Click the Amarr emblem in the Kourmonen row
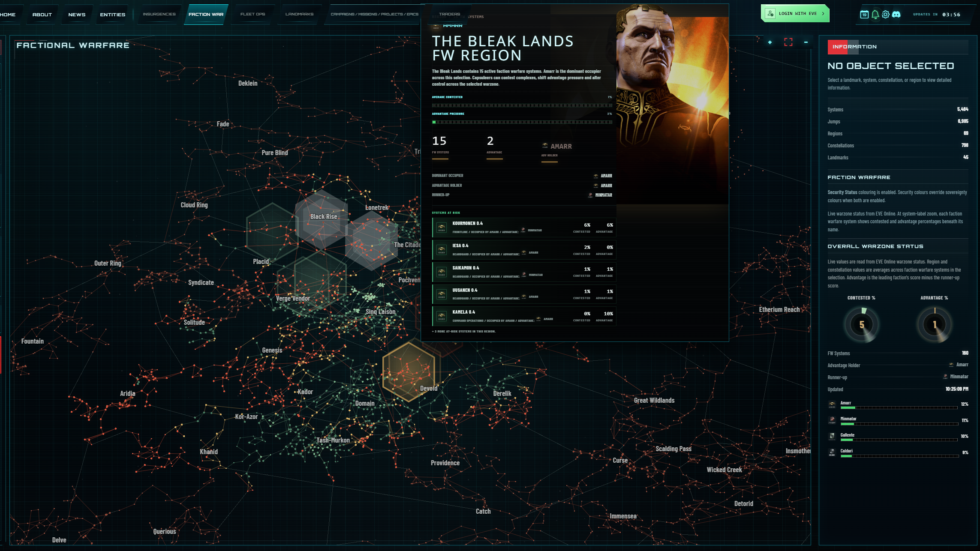Viewport: 980px width, 551px height. point(442,227)
